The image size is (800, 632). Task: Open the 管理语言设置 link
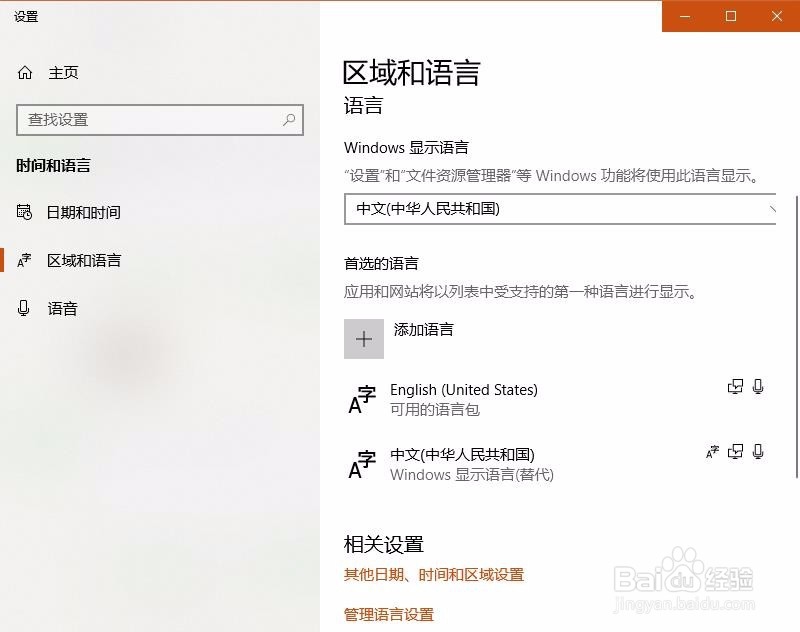click(389, 615)
